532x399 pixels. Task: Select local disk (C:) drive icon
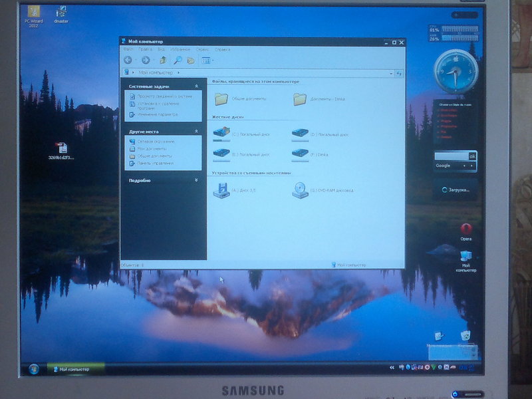coord(221,134)
